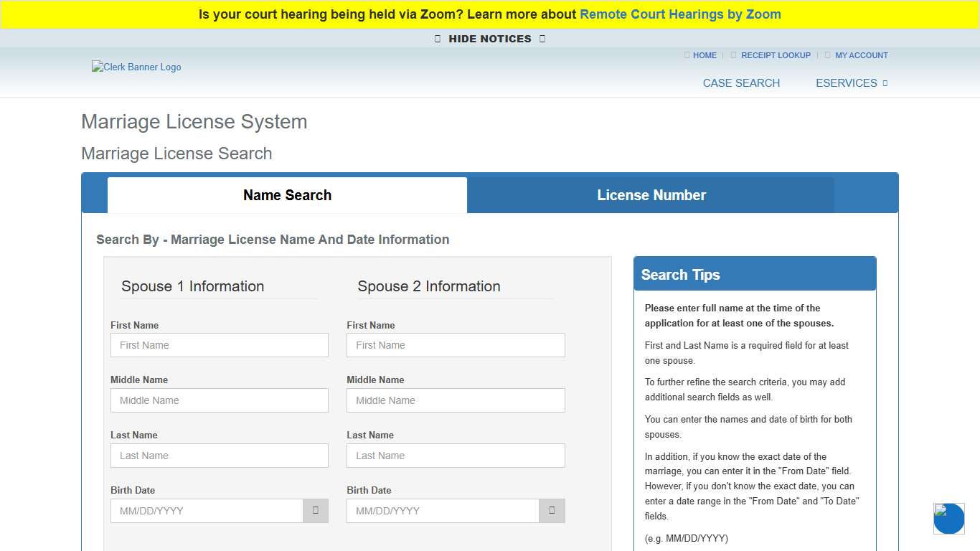Viewport: 980px width, 551px height.
Task: Select the Home icon in the top navigation
Action: point(687,55)
